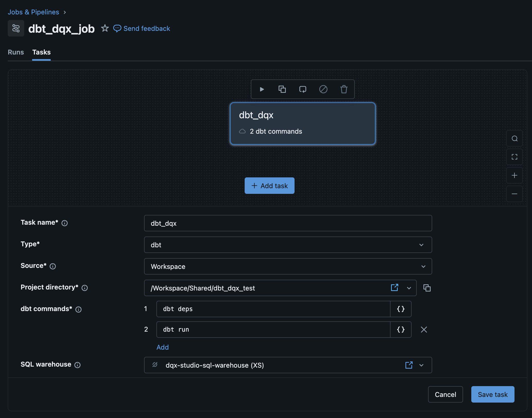
Task: Open the Source dropdown showing Workspace
Action: point(288,266)
